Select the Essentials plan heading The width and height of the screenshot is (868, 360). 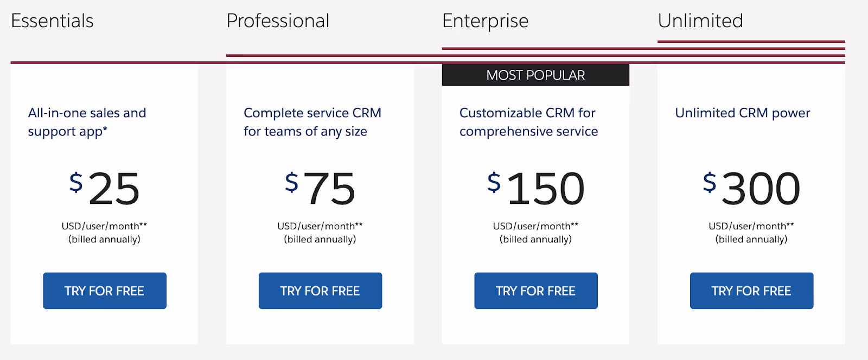[52, 21]
